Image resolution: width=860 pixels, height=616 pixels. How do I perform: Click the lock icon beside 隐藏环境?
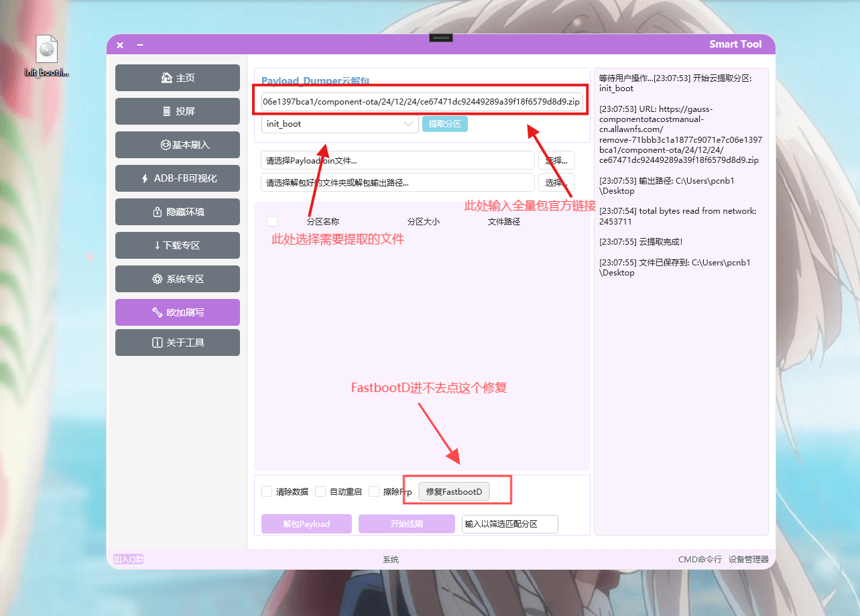pos(157,212)
